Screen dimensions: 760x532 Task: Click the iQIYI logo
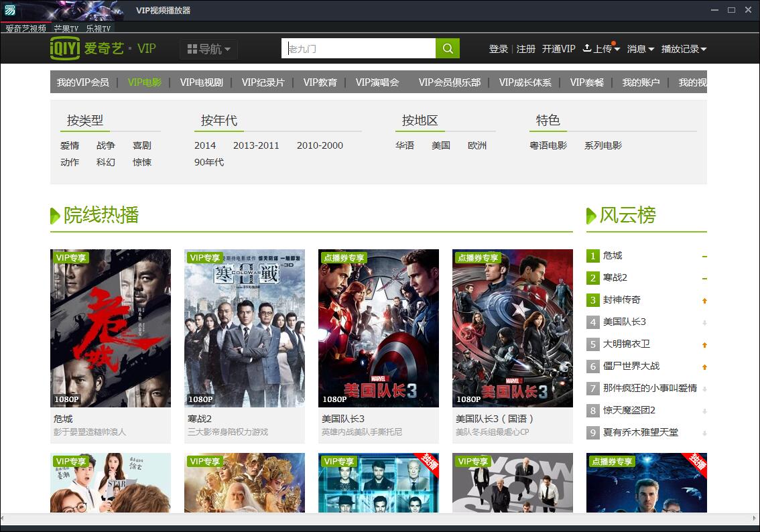pyautogui.click(x=65, y=48)
